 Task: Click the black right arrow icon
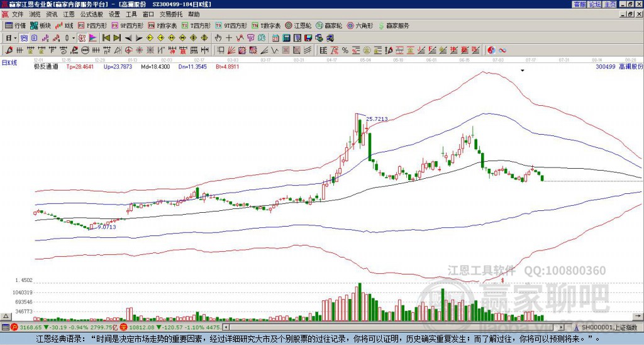139,38
